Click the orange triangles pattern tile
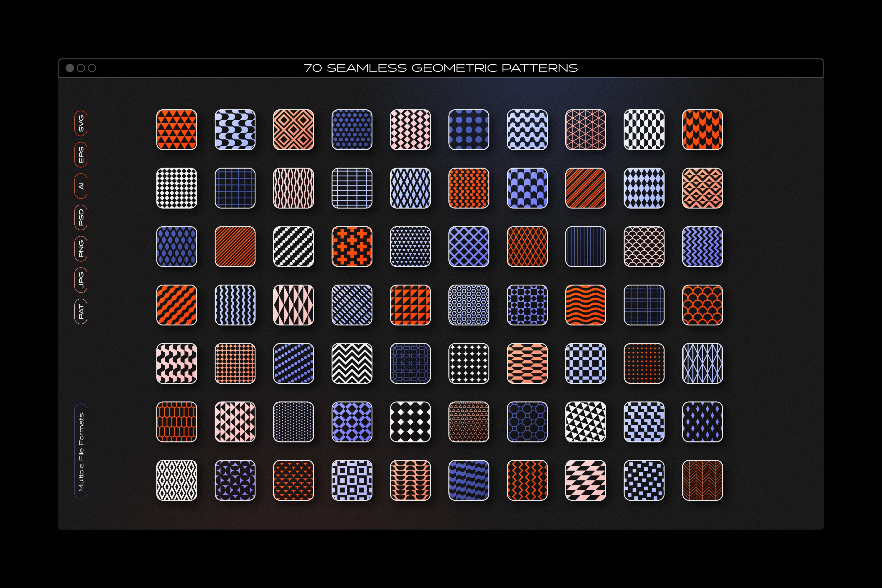882x588 pixels. pos(177,130)
